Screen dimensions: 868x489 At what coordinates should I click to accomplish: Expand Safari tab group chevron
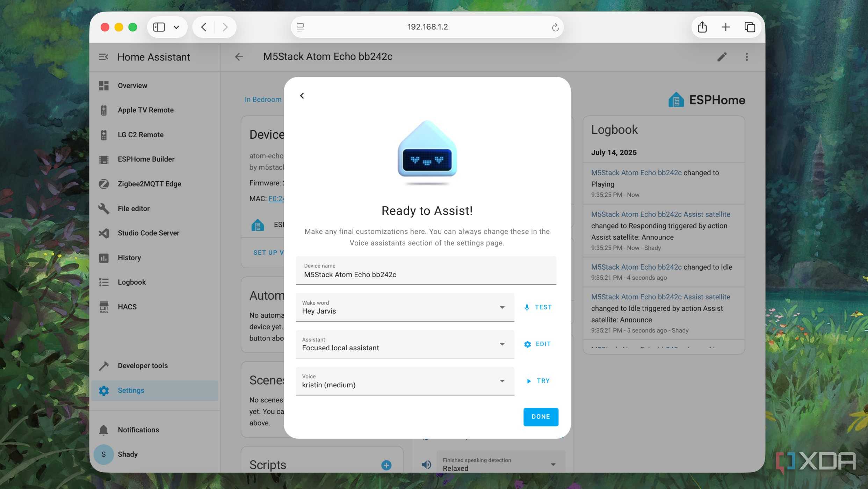[x=176, y=27]
